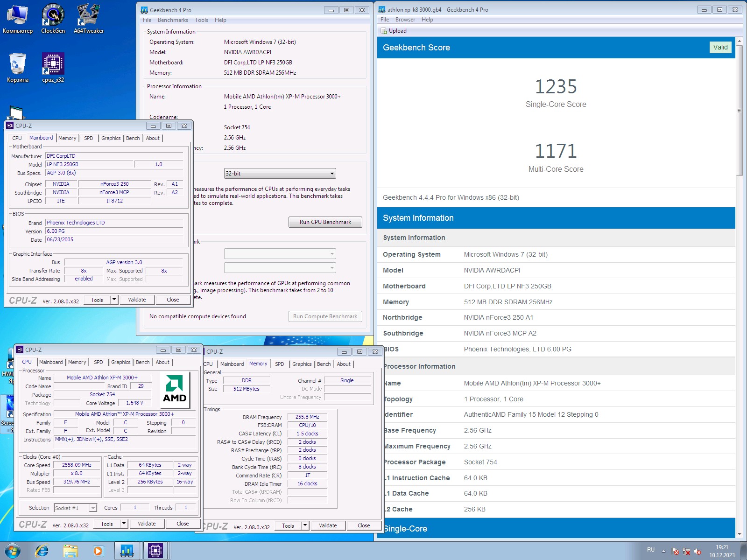Screen dimensions: 747x560
Task: Click the network status tray icon
Action: pyautogui.click(x=686, y=551)
